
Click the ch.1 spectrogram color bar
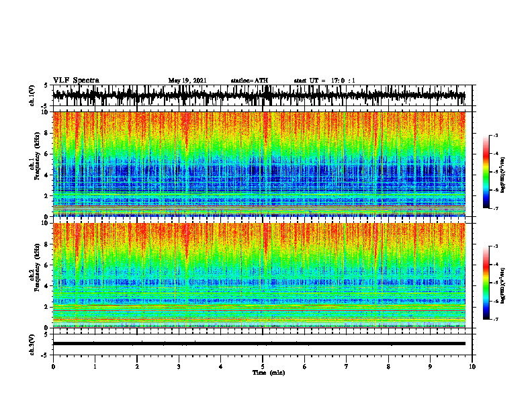pyautogui.click(x=486, y=172)
